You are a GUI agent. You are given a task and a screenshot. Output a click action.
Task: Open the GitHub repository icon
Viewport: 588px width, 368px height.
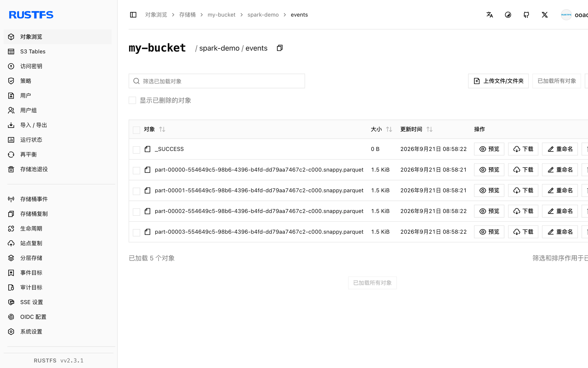click(x=526, y=15)
